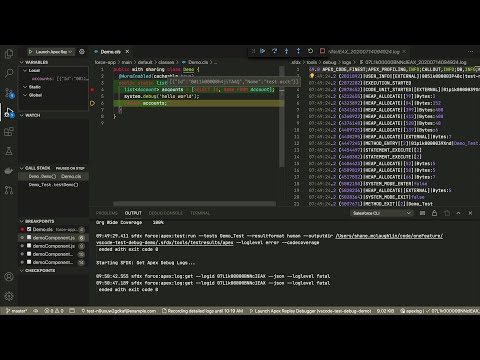Image resolution: width=480 pixels, height=360 pixels.
Task: Click org username in status bar
Action: (x=119, y=311)
